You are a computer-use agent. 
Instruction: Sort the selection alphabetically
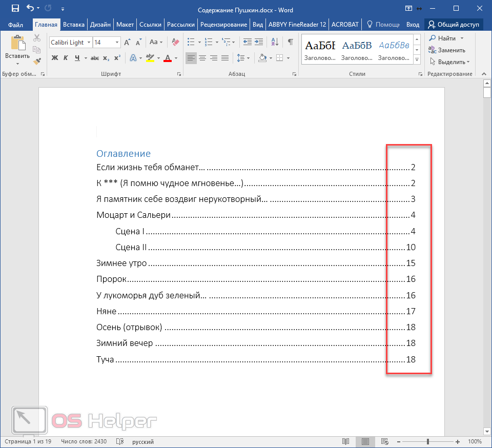coord(276,42)
